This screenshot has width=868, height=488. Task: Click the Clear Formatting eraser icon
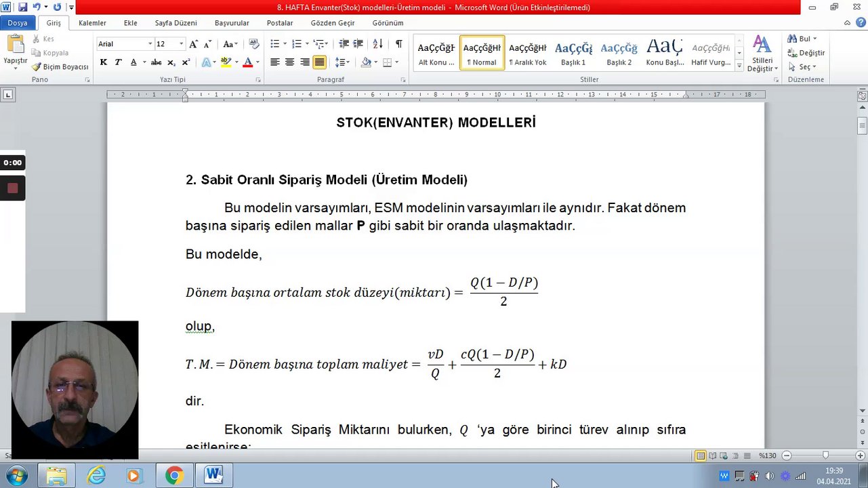(x=254, y=44)
